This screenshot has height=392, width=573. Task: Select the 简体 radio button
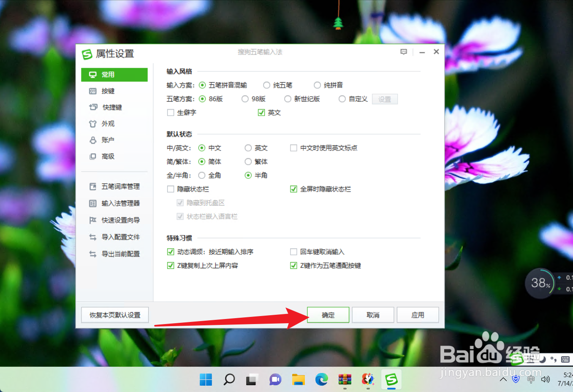click(202, 162)
